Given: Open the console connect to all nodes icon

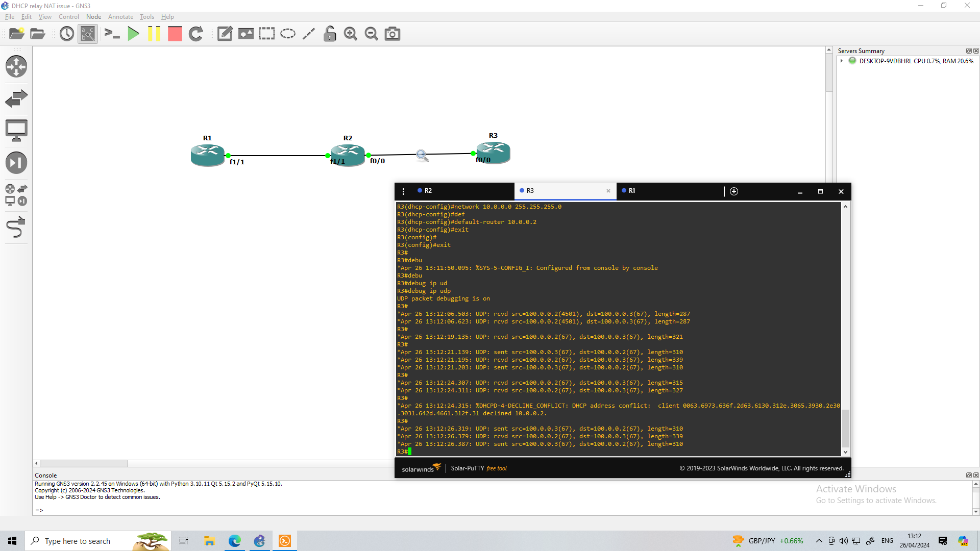Looking at the screenshot, I should pos(112,34).
